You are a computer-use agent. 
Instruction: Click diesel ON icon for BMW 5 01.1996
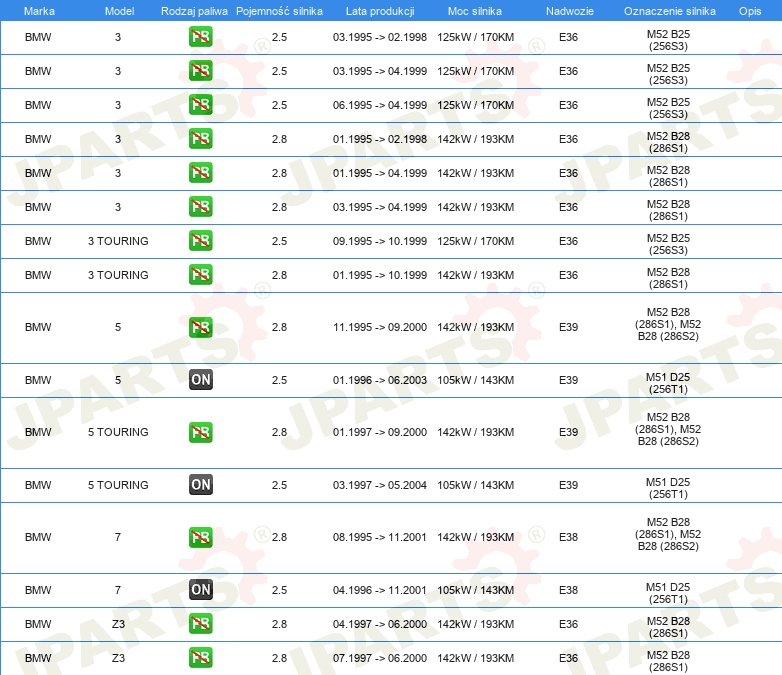200,380
